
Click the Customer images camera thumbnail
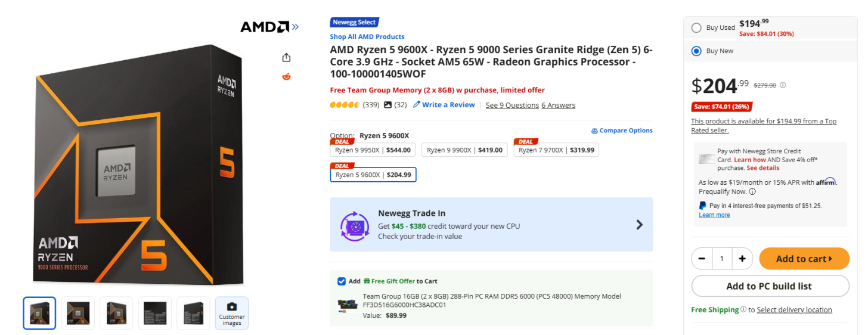pos(232,313)
